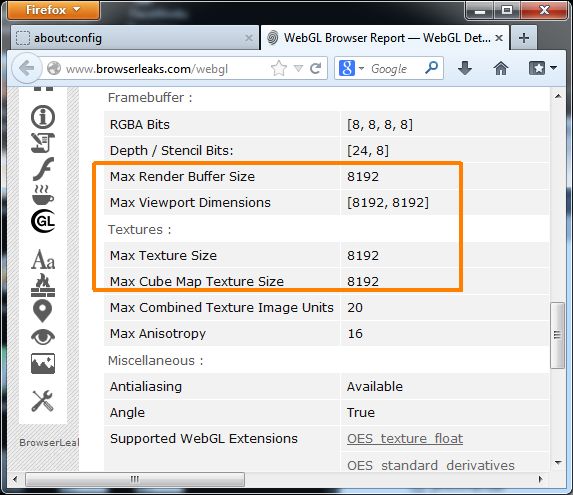Open the image picture sidebar icon

43,363
